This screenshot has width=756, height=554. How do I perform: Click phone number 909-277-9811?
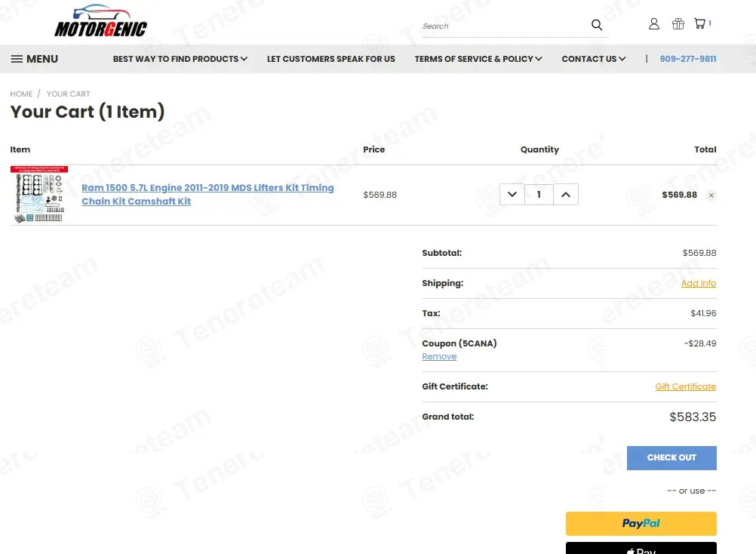tap(687, 59)
